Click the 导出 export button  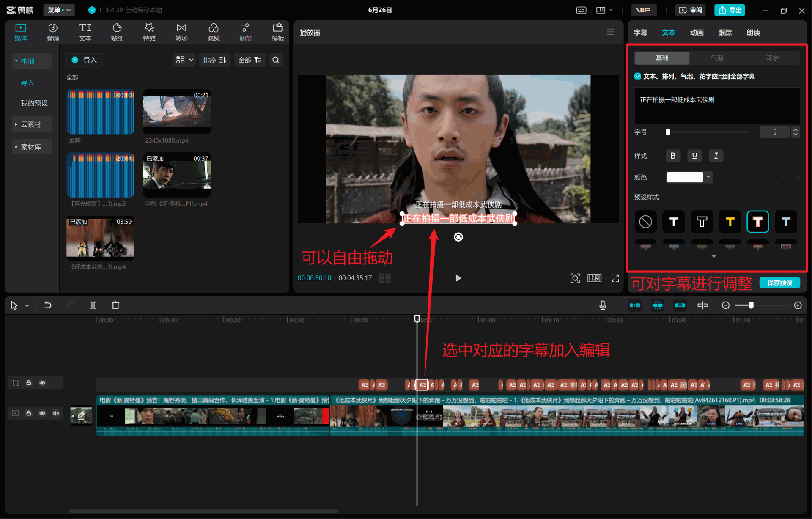[730, 10]
